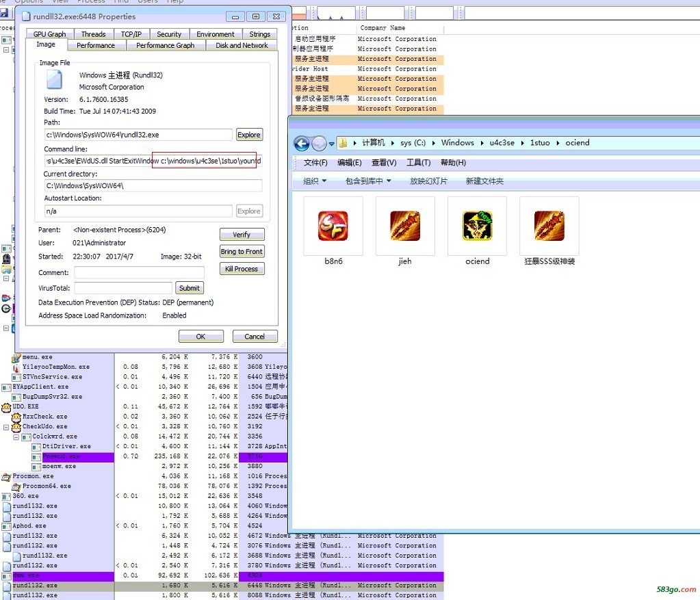This screenshot has width=700, height=600.
Task: Expand the arrow after sys (C:) breadcrumb
Action: click(434, 143)
